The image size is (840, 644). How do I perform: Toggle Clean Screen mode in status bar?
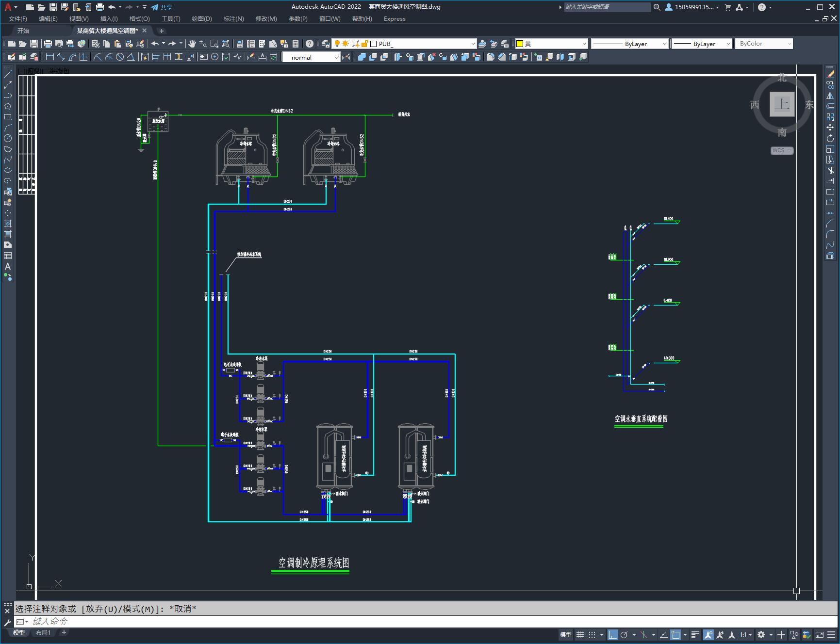[820, 634]
